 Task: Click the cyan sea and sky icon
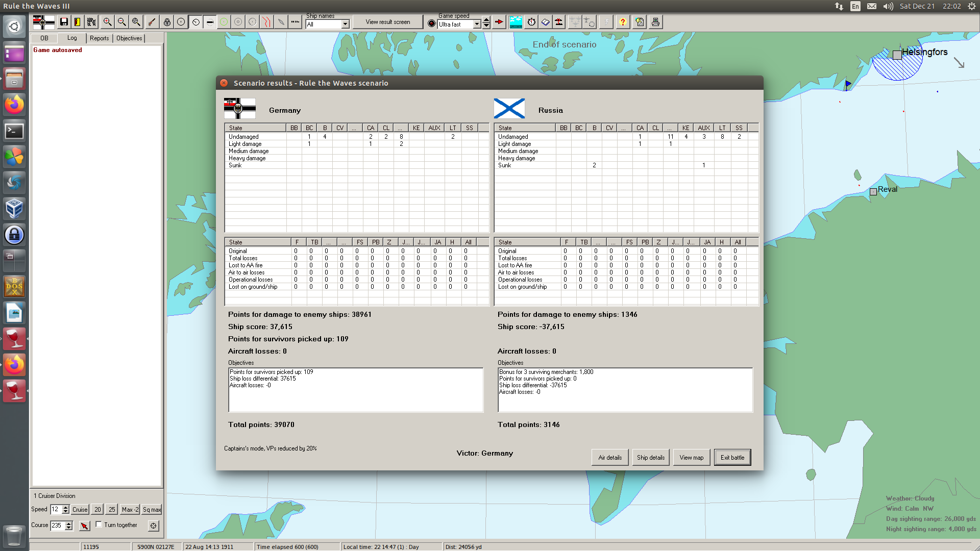click(516, 22)
